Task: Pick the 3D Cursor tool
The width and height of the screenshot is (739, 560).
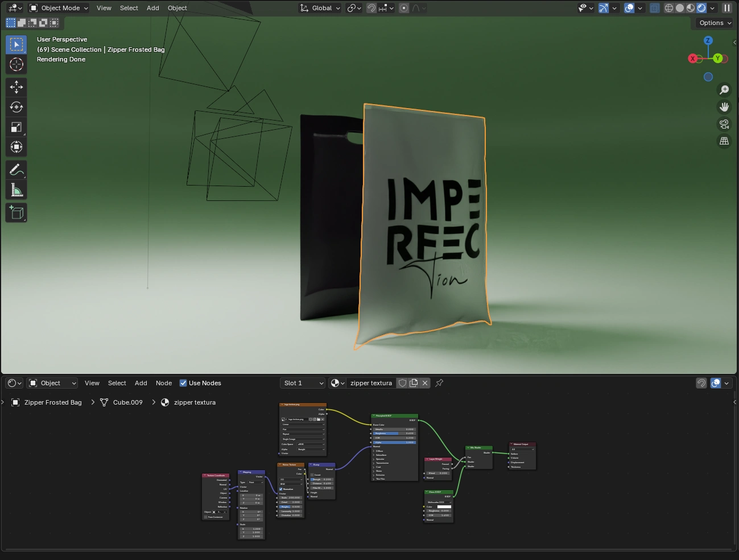Action: click(x=16, y=64)
